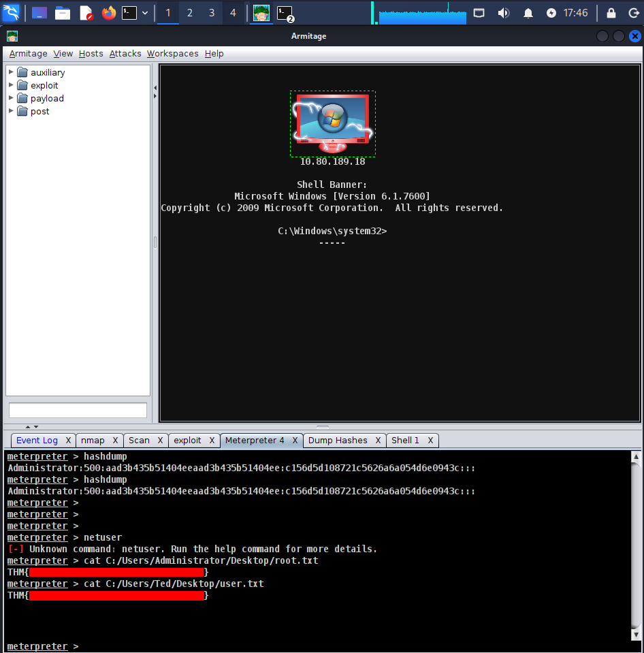
Task: Launch the text editor panel icon
Action: [x=86, y=13]
